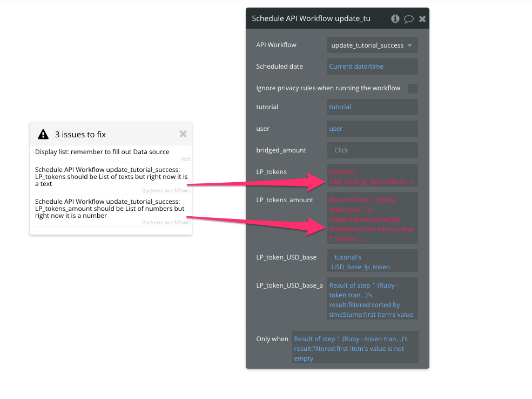Viewport: 532px width, 399px height.
Task: Edit the red LP_tokens_amount expression
Action: (372, 219)
